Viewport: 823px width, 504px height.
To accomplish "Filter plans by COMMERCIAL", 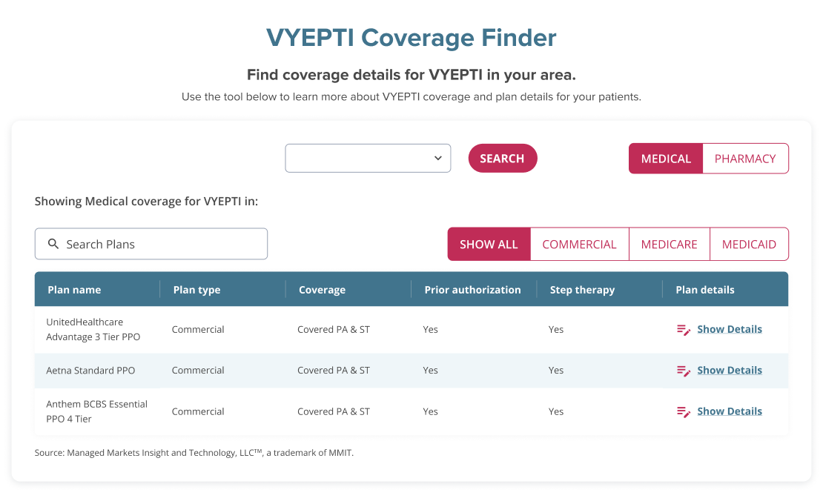I will pos(579,244).
